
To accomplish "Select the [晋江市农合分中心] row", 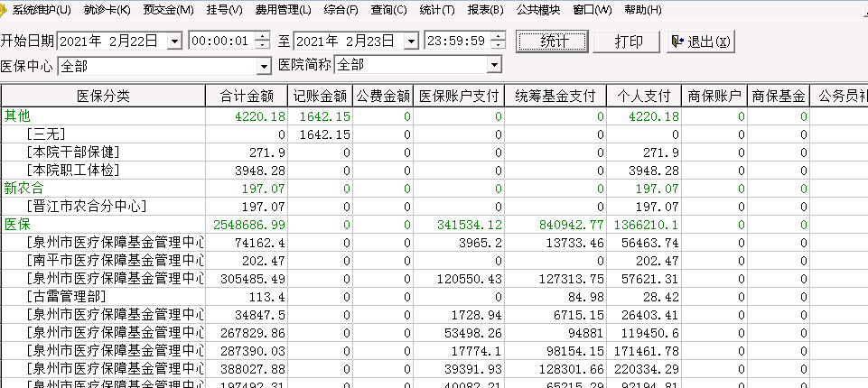I will pyautogui.click(x=434, y=207).
